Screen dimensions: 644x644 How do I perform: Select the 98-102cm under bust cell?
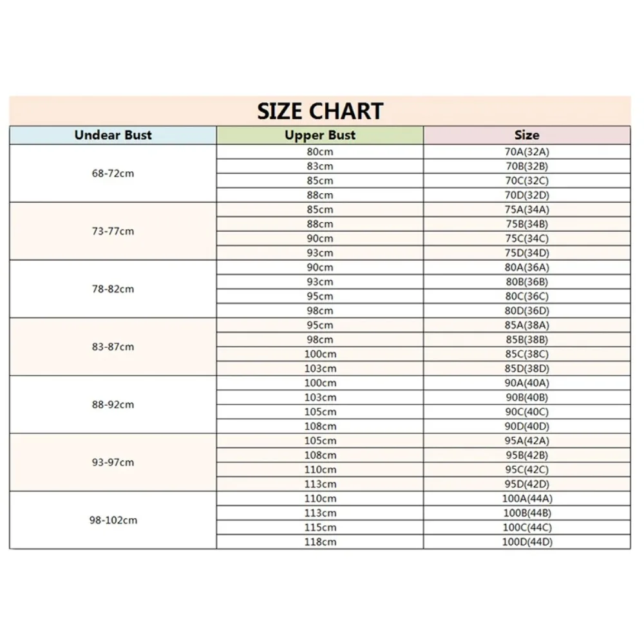(x=113, y=520)
